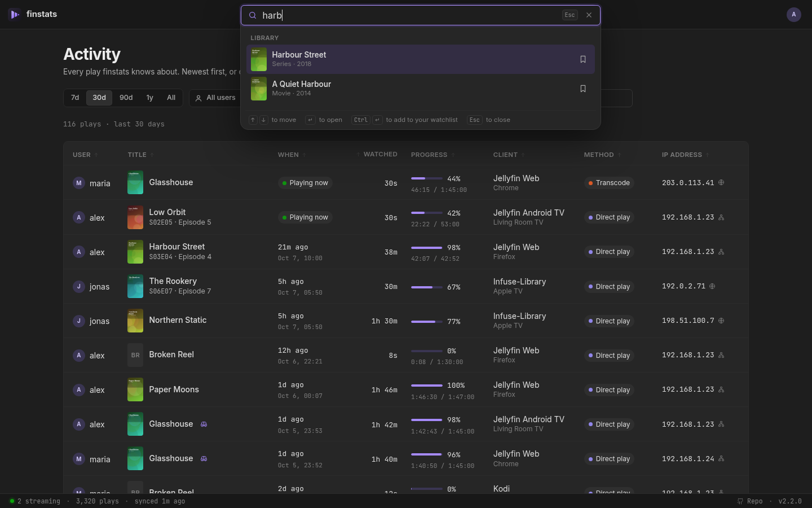Click maria's avatar in Playing now row
The height and width of the screenshot is (508, 812).
click(x=79, y=183)
